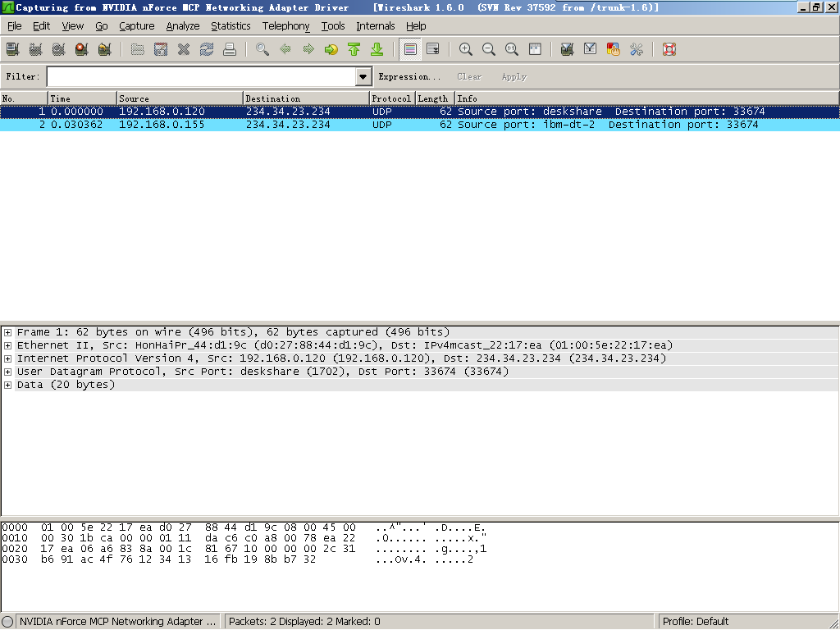Open the Go menu
Viewport: 840px width, 630px height.
(x=101, y=25)
